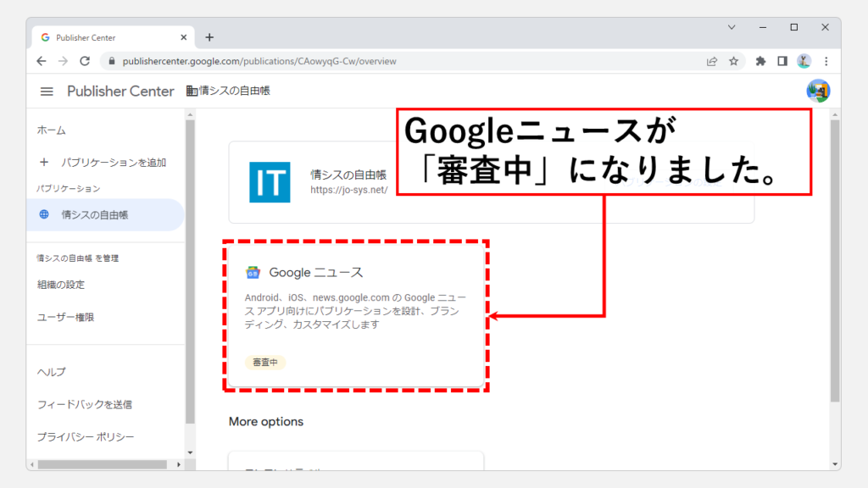Open the Chrome extensions puzzle icon
868x488 pixels.
tap(760, 61)
